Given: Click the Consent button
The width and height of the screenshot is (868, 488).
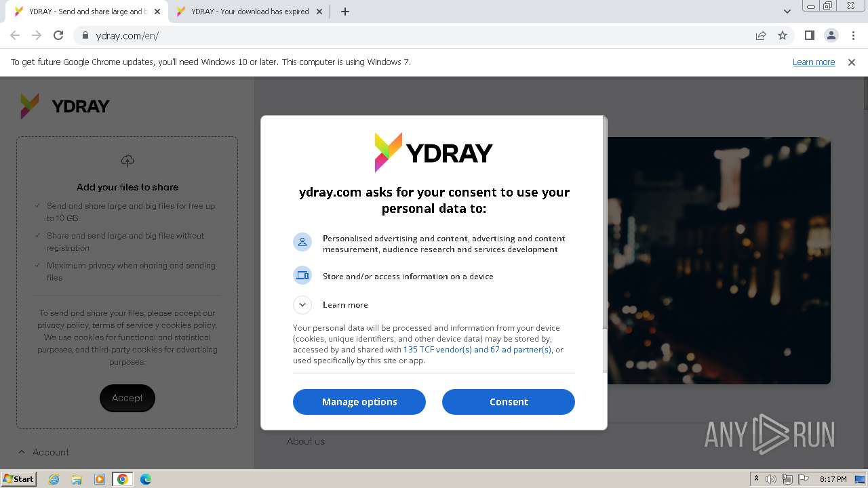Looking at the screenshot, I should 509,402.
